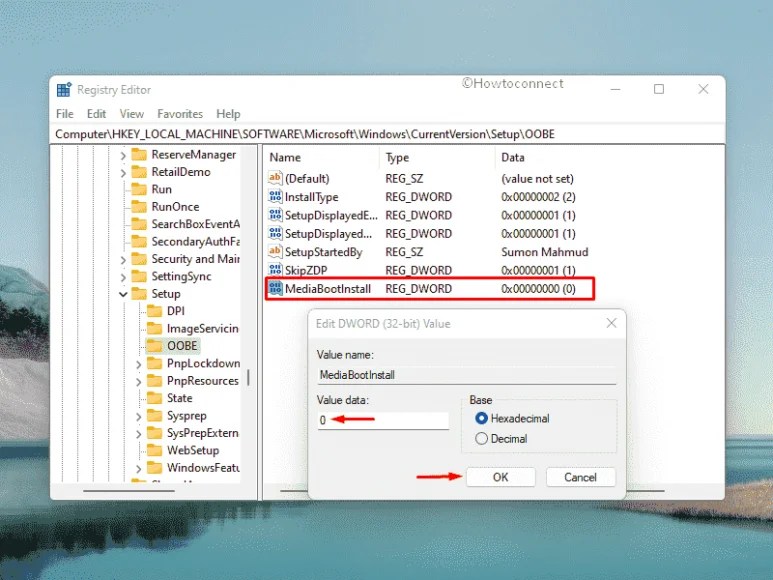The height and width of the screenshot is (580, 773).
Task: Click the Value data input field
Action: (x=383, y=420)
